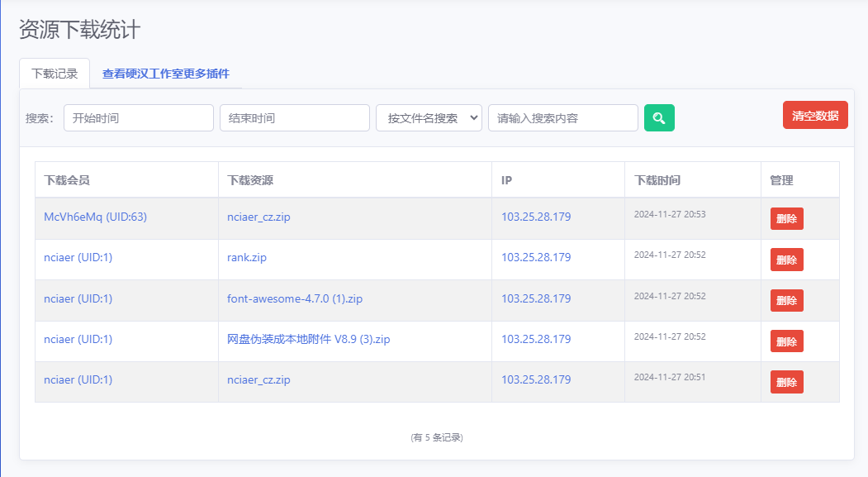Screen dimensions: 868x477
Task: Focus the 开始时间 input field
Action: coord(139,118)
